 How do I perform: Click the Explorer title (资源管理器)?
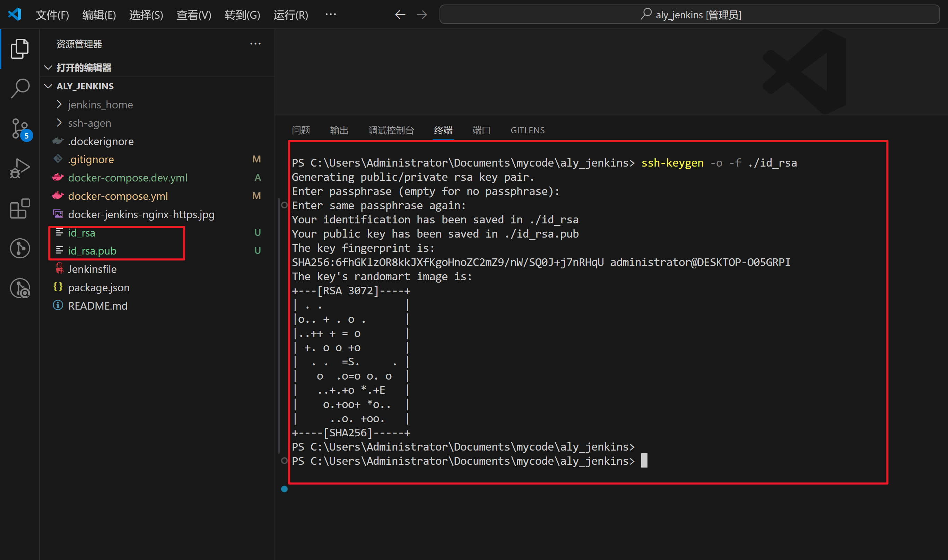click(x=79, y=44)
